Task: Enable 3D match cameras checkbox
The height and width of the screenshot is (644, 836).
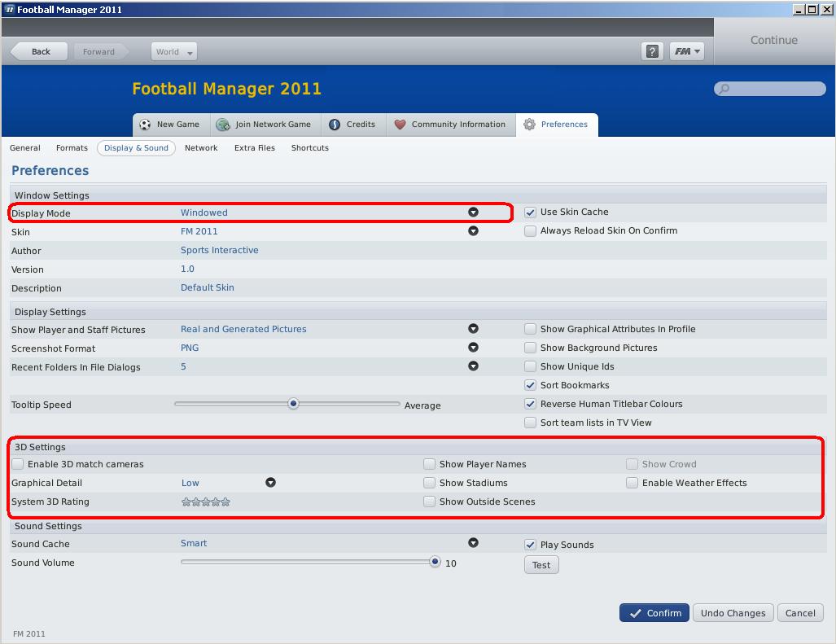Action: 18,464
